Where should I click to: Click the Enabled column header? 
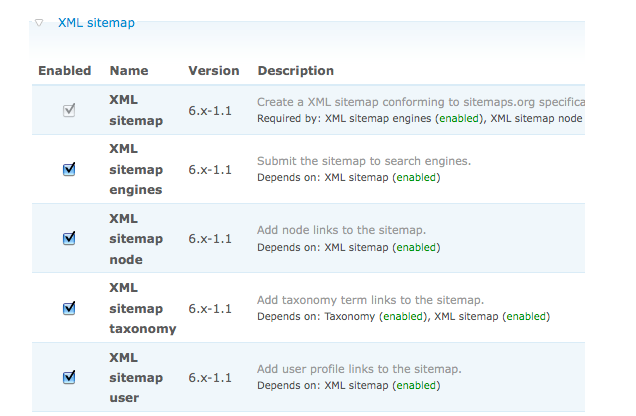point(65,71)
